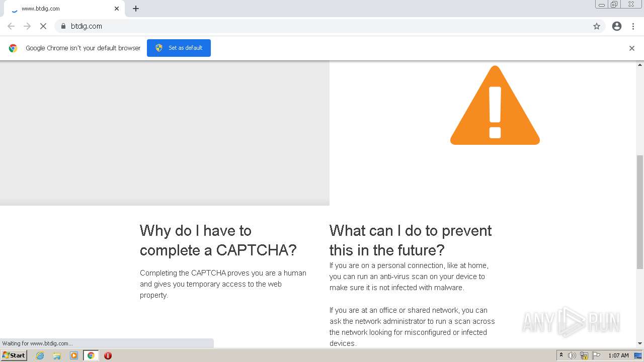
Task: Click the heading 'Why do I have to complete a CAPTCHA?'
Action: coord(218,240)
